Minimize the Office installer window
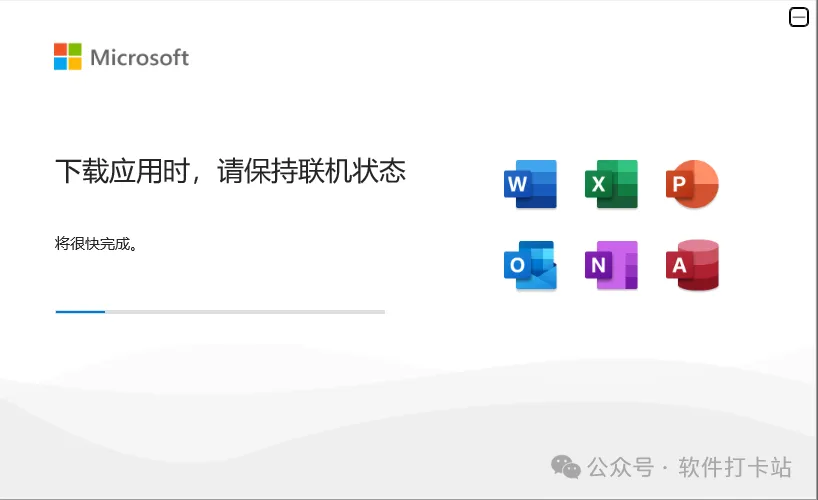Image resolution: width=818 pixels, height=500 pixels. point(799,17)
